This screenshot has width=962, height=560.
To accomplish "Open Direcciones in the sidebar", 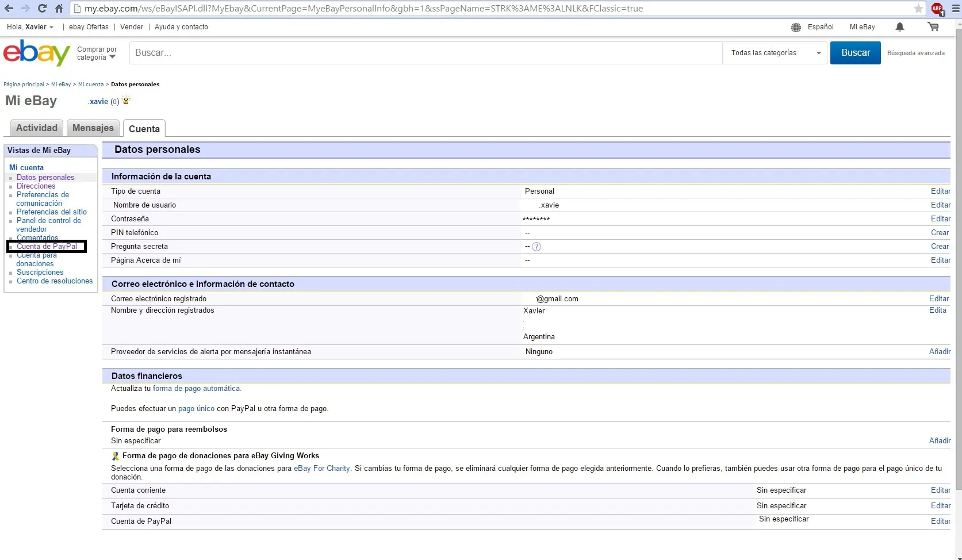I will pyautogui.click(x=36, y=186).
